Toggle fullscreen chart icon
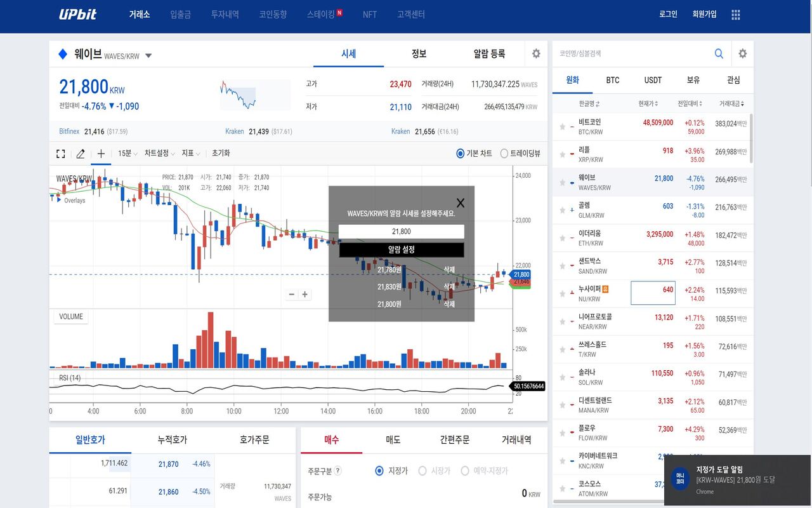The height and width of the screenshot is (508, 812). (x=61, y=154)
